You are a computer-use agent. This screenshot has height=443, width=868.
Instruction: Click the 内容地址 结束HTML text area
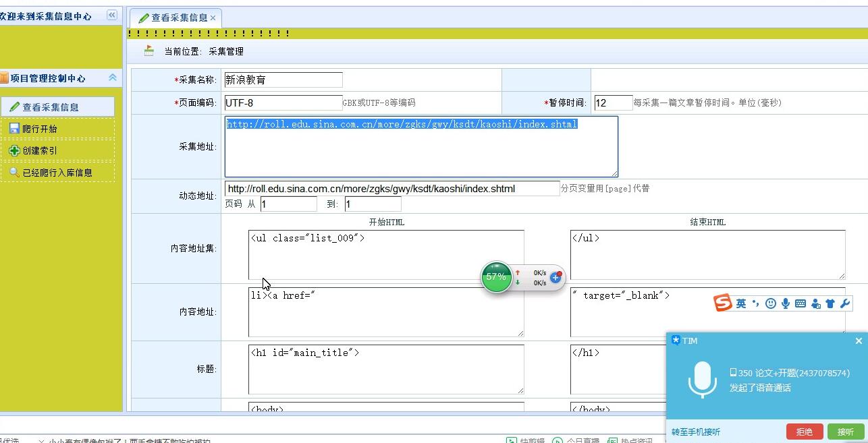(708, 312)
